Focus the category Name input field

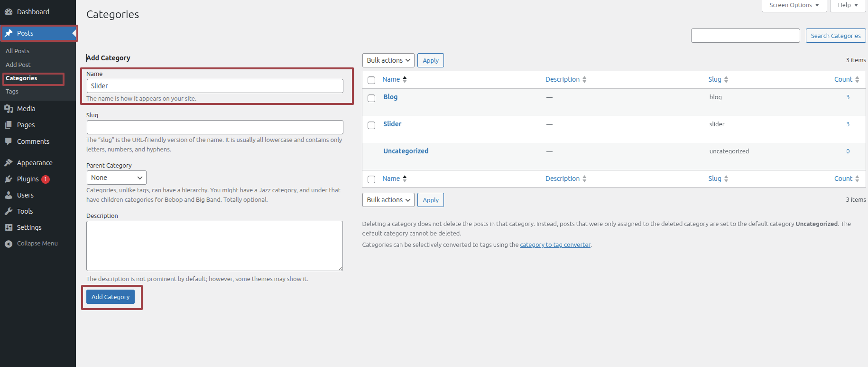[215, 86]
